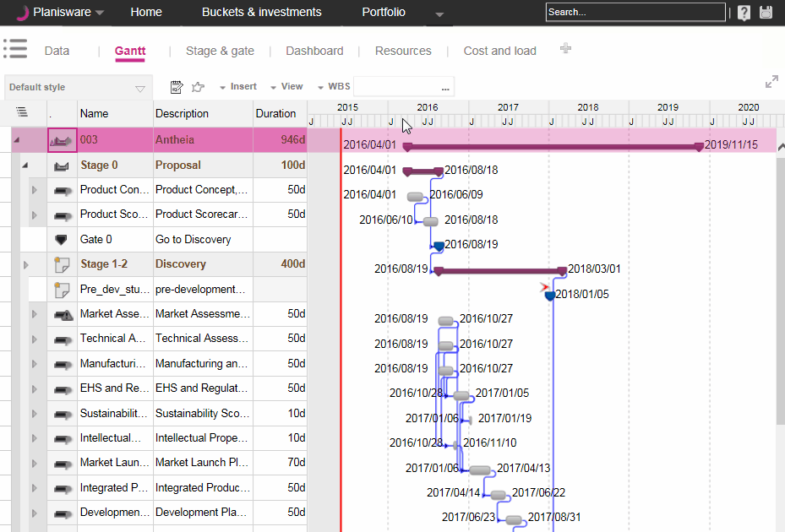Click the Name column header

(115, 114)
